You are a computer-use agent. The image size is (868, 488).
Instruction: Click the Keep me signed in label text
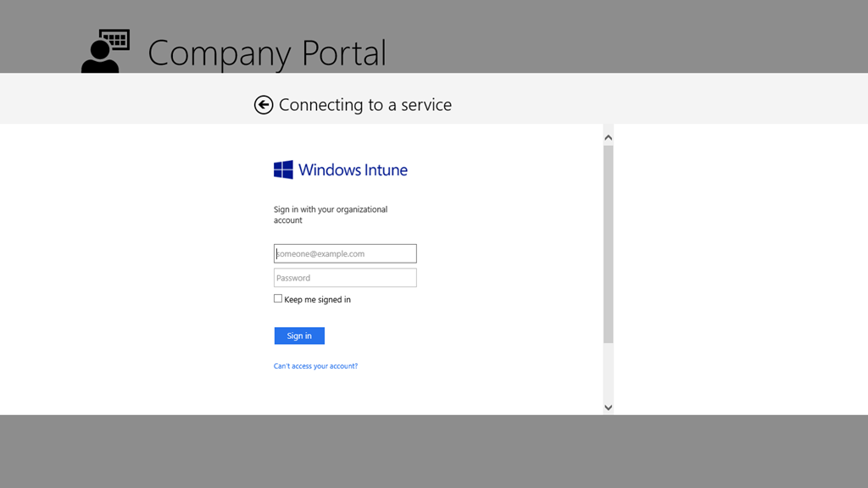[x=317, y=300]
